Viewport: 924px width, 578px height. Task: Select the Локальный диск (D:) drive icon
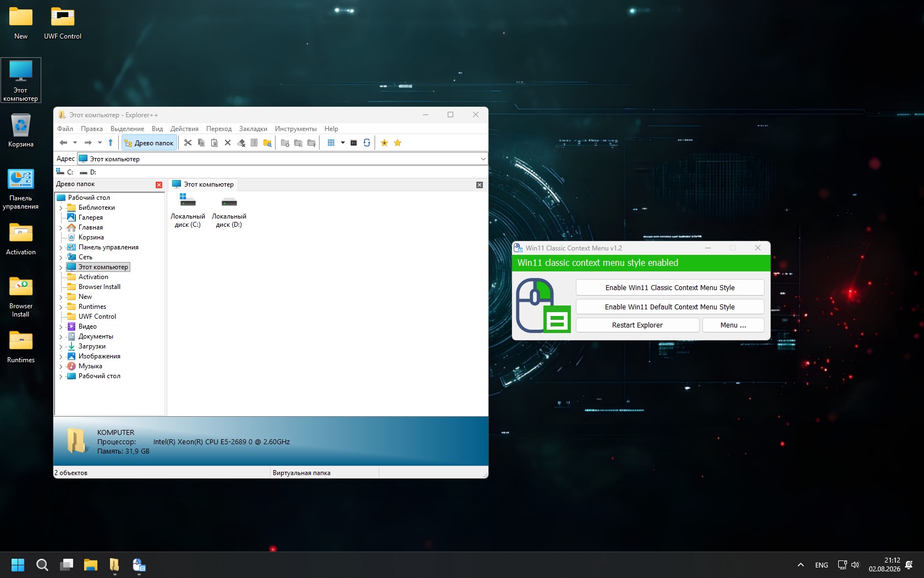tap(229, 211)
